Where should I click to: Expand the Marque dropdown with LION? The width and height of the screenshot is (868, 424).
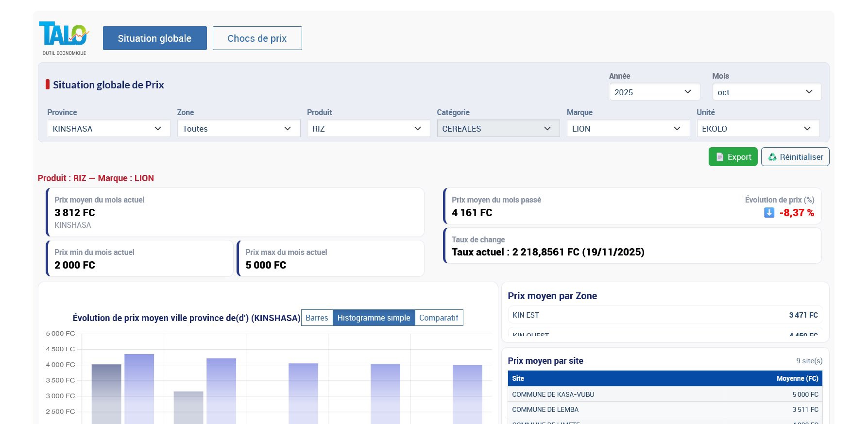[628, 129]
